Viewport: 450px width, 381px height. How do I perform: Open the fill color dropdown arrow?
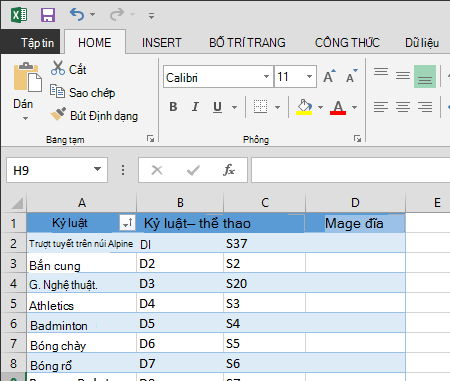pyautogui.click(x=321, y=107)
